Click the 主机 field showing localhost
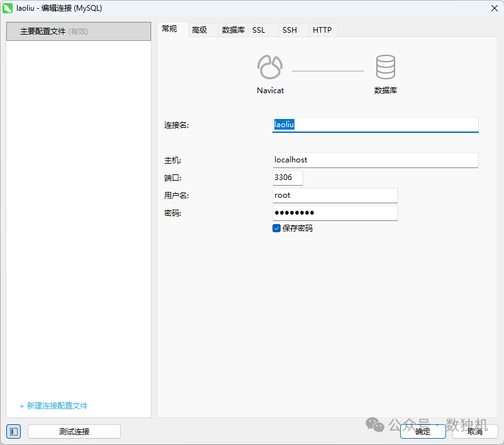Screen dimensions: 504x445 pos(376,160)
